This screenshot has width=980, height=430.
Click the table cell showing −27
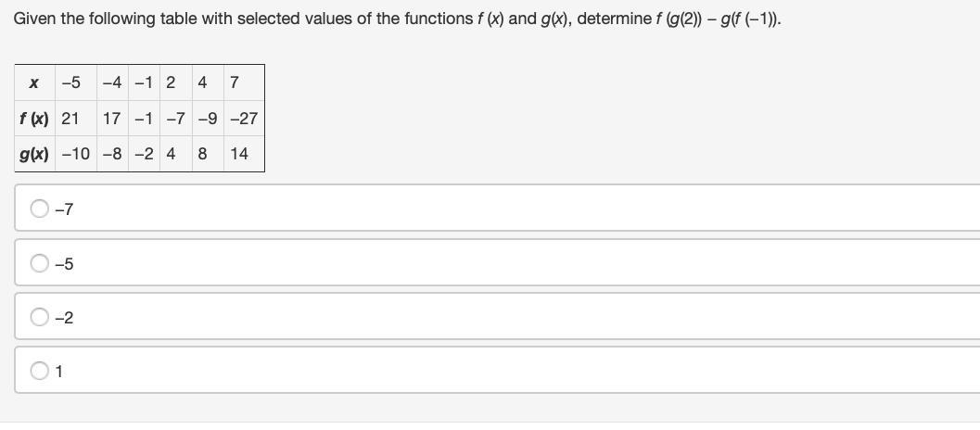pyautogui.click(x=243, y=119)
